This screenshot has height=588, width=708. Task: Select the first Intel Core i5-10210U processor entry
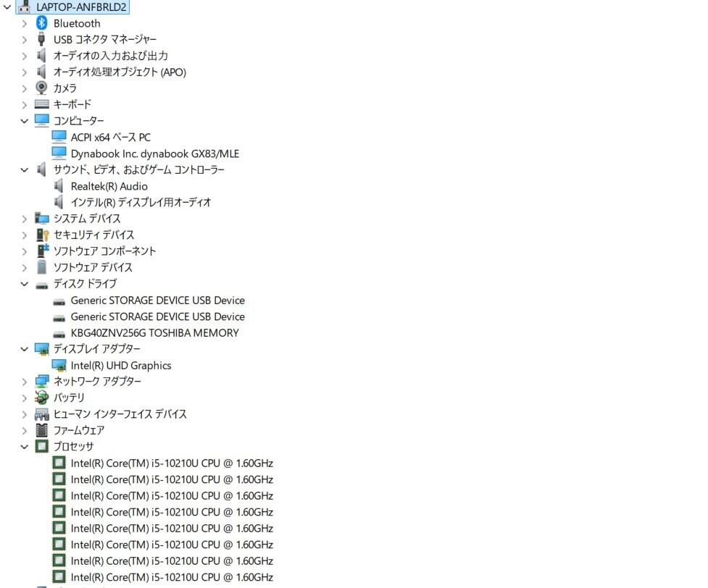[172, 463]
